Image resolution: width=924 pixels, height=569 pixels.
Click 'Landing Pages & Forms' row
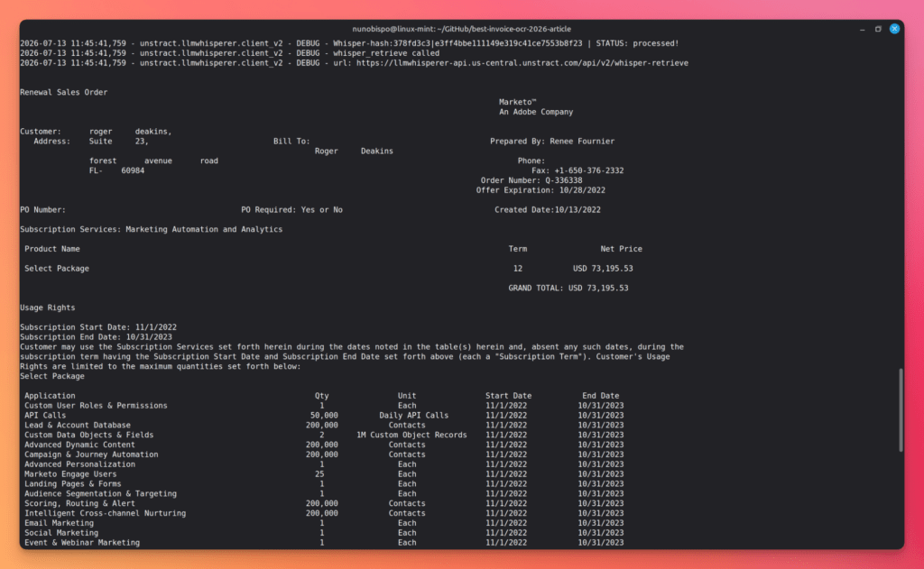pyautogui.click(x=324, y=484)
